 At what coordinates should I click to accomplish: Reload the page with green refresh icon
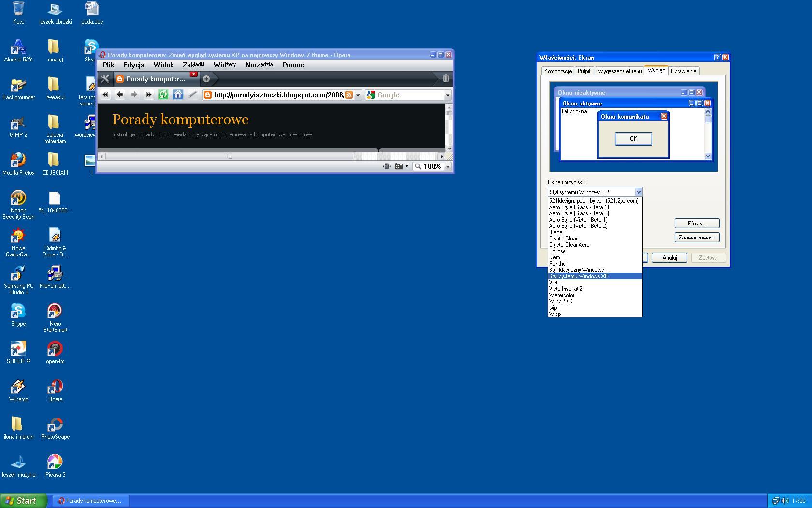pyautogui.click(x=163, y=95)
